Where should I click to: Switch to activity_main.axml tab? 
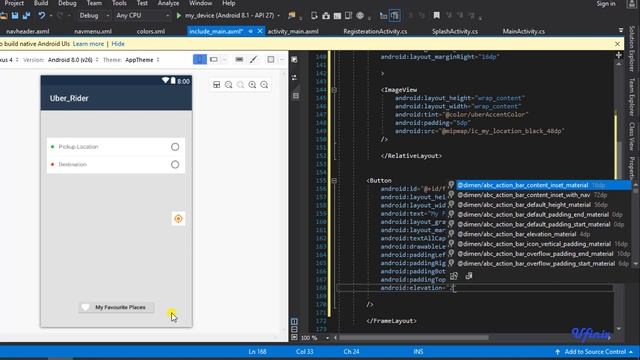[x=293, y=31]
